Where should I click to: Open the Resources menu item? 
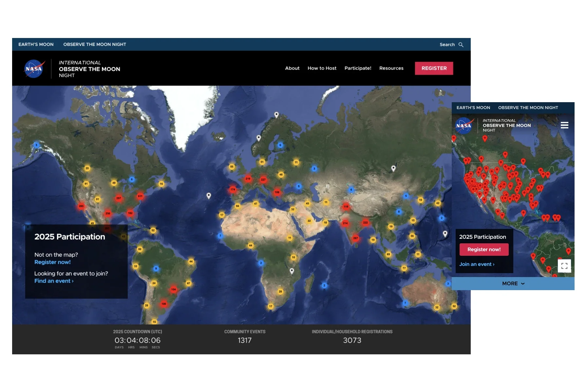tap(391, 68)
